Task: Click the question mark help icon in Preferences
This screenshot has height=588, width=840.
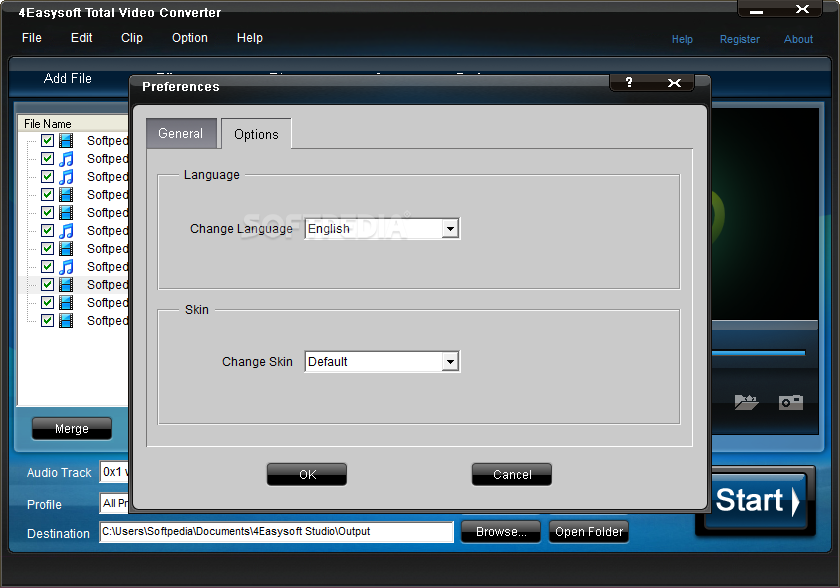Action: [x=629, y=82]
